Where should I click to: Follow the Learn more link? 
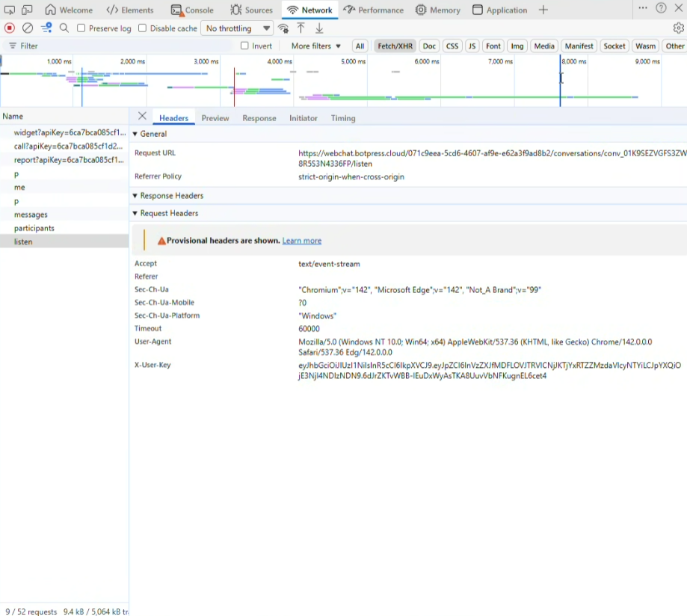coord(301,241)
